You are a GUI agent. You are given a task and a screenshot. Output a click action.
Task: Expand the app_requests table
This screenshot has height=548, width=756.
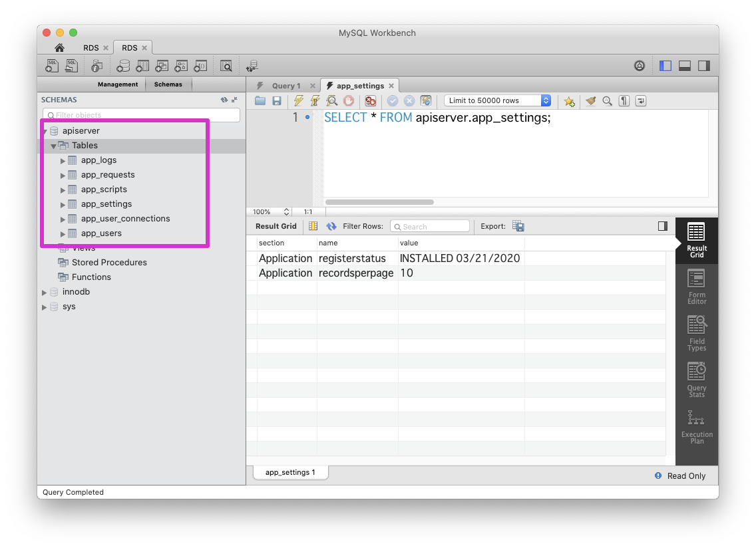[x=63, y=175]
